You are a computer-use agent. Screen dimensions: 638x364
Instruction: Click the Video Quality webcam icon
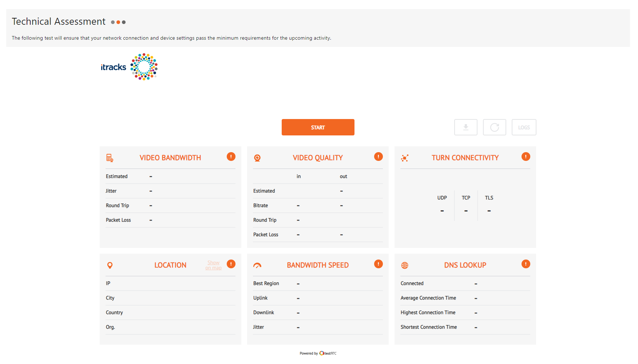[x=257, y=158]
